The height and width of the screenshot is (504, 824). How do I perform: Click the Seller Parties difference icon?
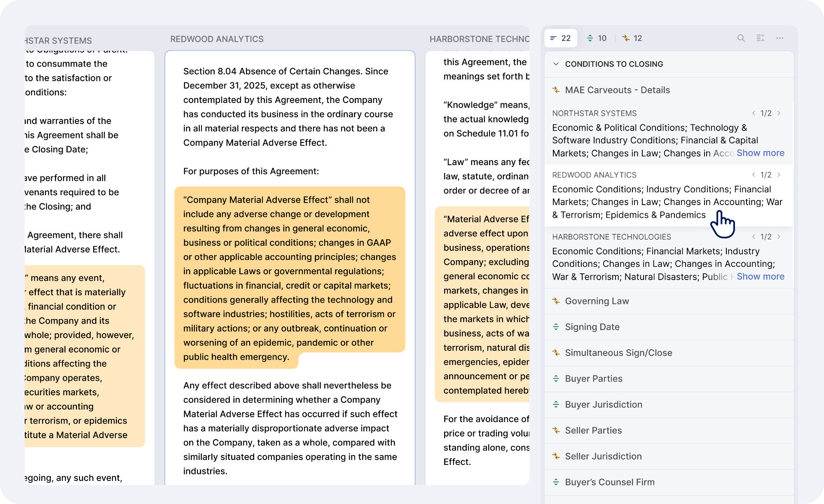pos(556,431)
